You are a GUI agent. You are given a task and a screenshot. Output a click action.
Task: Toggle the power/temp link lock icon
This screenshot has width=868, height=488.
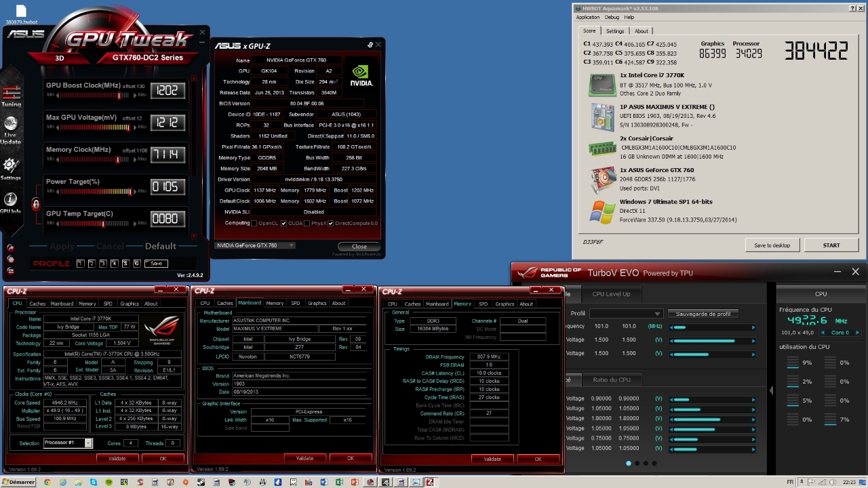36,203
